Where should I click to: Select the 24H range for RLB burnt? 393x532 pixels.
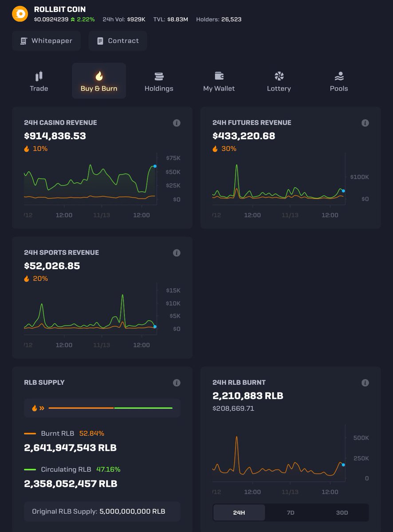tap(239, 512)
